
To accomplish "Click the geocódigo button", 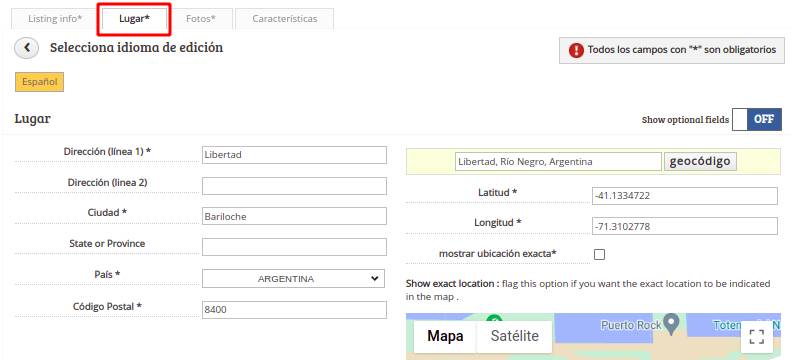I will (700, 161).
